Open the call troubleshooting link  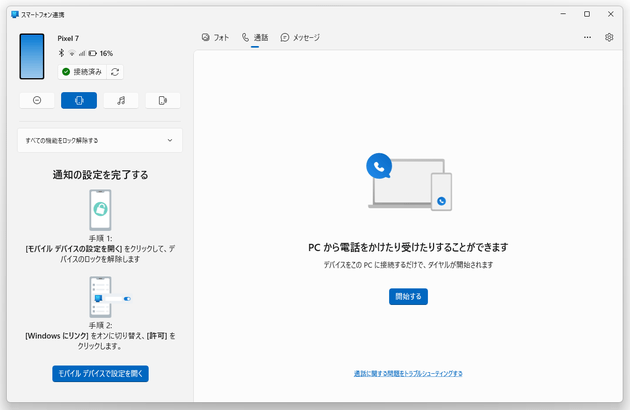click(409, 373)
